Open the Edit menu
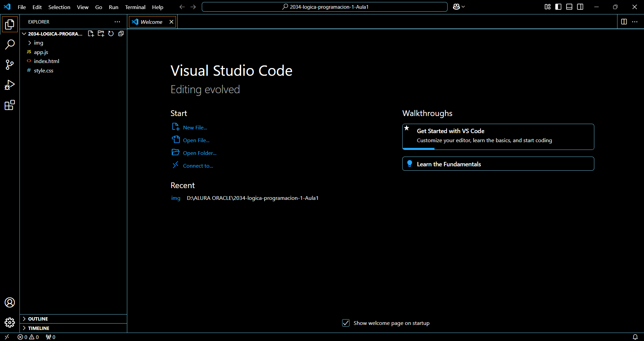Image resolution: width=644 pixels, height=341 pixels. [37, 7]
